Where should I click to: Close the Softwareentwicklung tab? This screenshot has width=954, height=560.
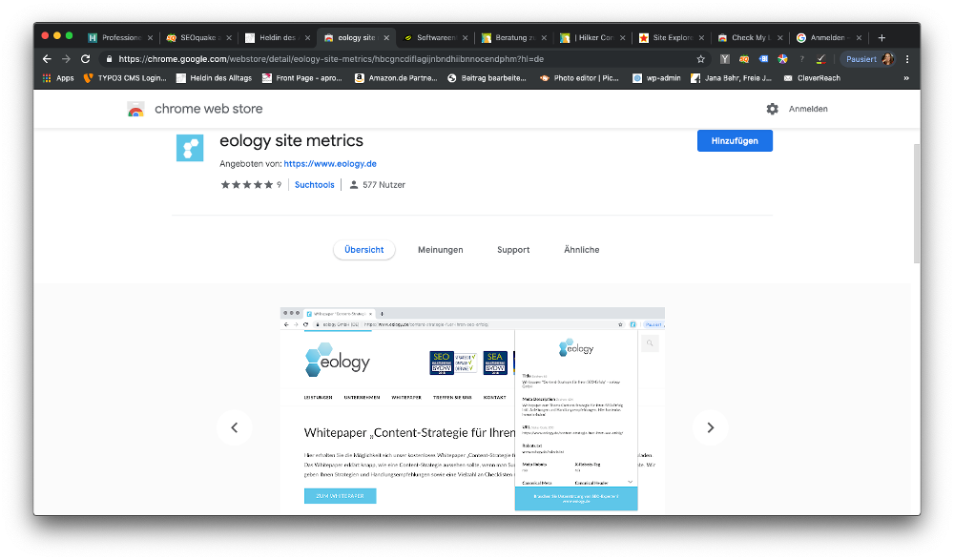465,38
